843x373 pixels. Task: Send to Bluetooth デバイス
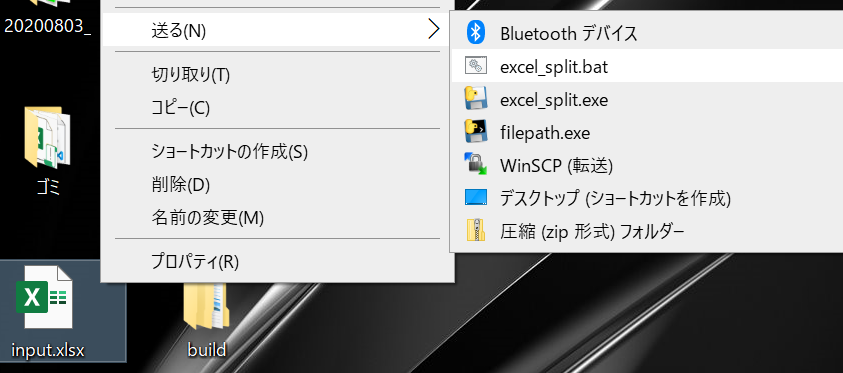pyautogui.click(x=647, y=33)
